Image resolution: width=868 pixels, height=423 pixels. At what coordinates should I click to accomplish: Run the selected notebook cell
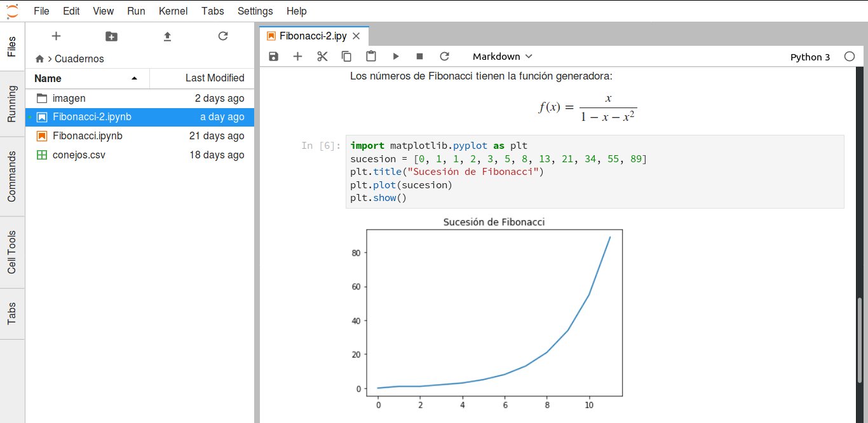[x=396, y=56]
